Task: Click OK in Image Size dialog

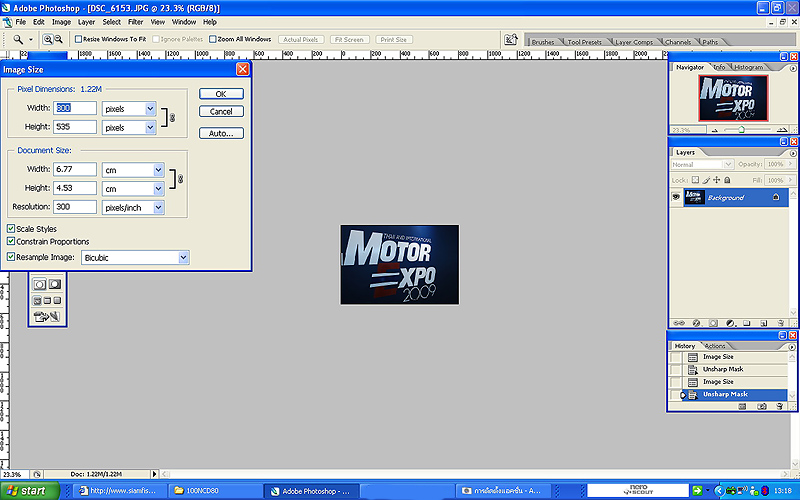Action: [221, 94]
